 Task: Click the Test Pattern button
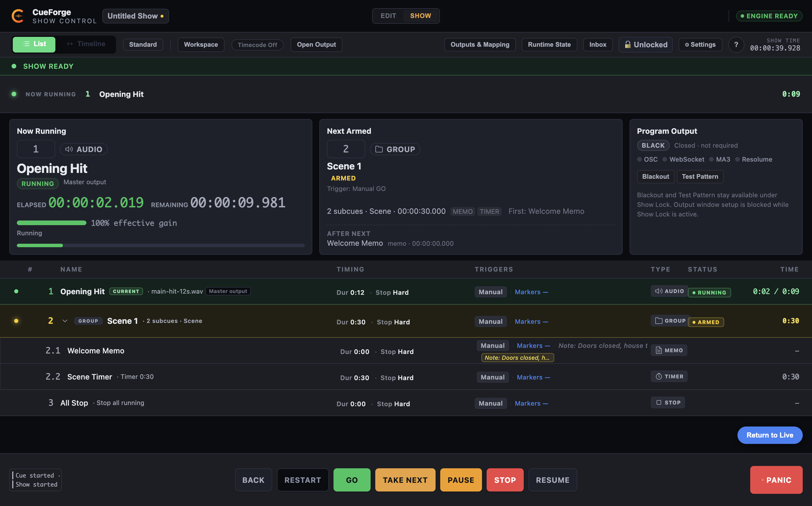700,177
